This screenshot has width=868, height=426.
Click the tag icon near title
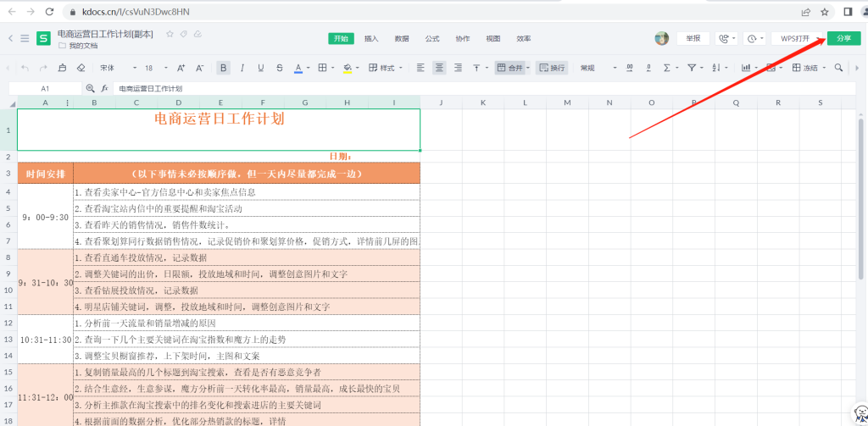point(184,34)
